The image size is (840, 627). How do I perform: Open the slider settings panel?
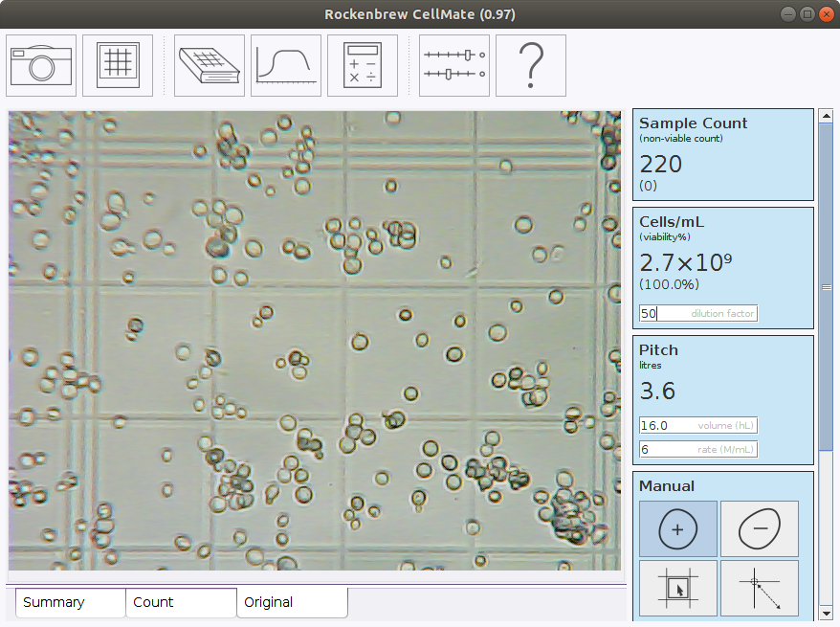454,65
